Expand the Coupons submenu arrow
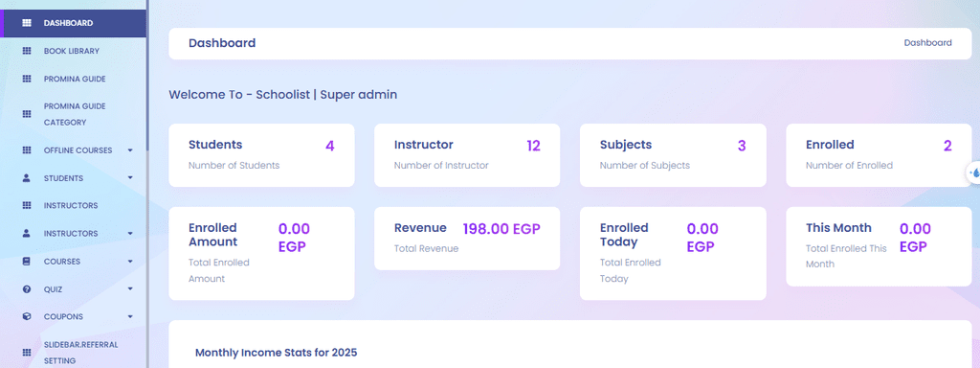 click(130, 316)
